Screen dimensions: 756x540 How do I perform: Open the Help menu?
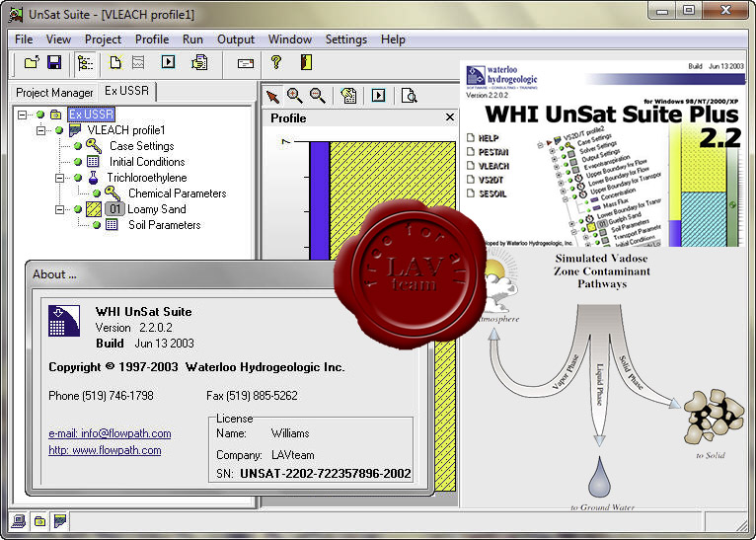[x=393, y=39]
